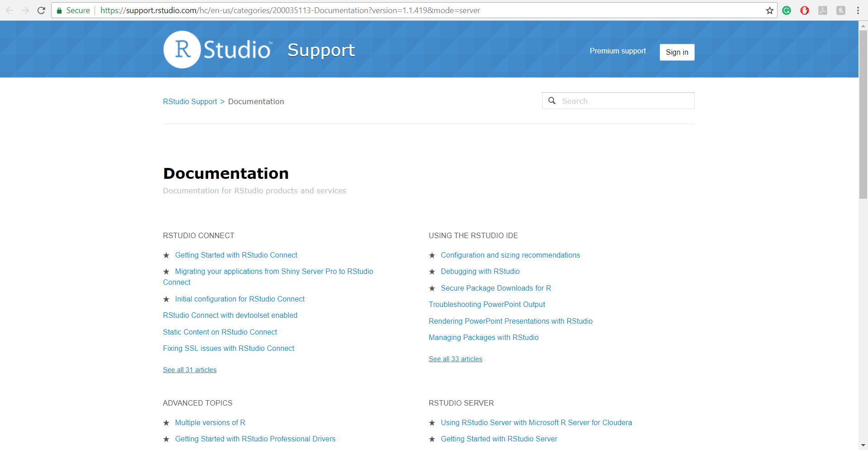The image size is (868, 450).
Task: Click the Secure padlock icon
Action: click(x=59, y=10)
